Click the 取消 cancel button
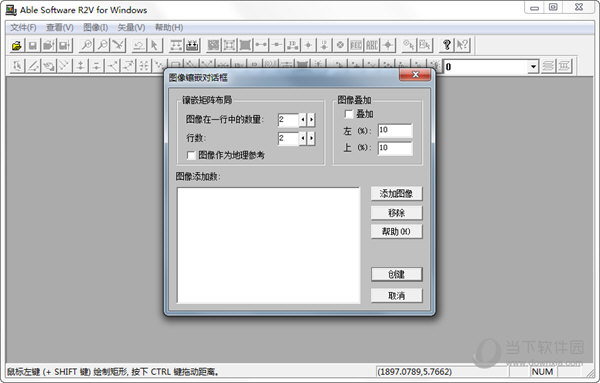 click(396, 295)
